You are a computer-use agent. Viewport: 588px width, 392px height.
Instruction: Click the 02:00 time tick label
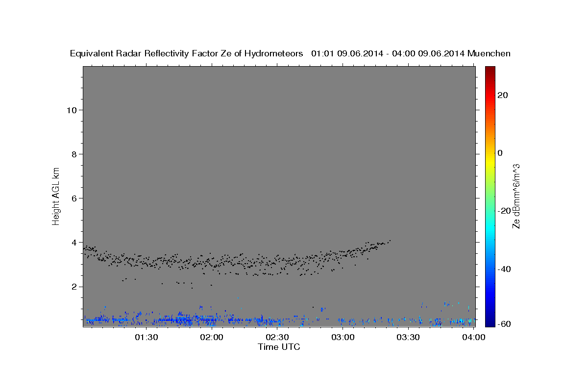tap(212, 337)
